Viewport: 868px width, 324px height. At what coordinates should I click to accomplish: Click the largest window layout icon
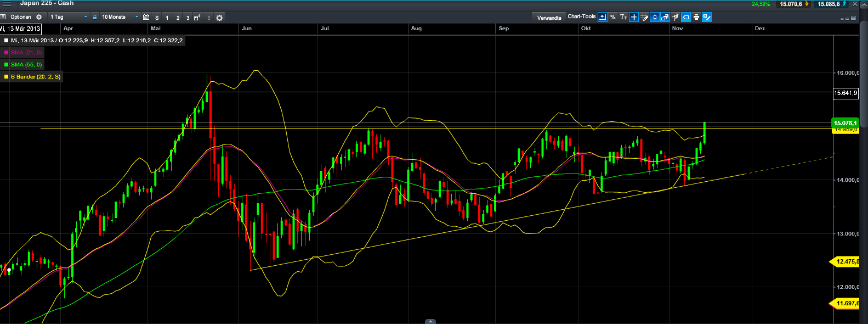click(x=854, y=18)
